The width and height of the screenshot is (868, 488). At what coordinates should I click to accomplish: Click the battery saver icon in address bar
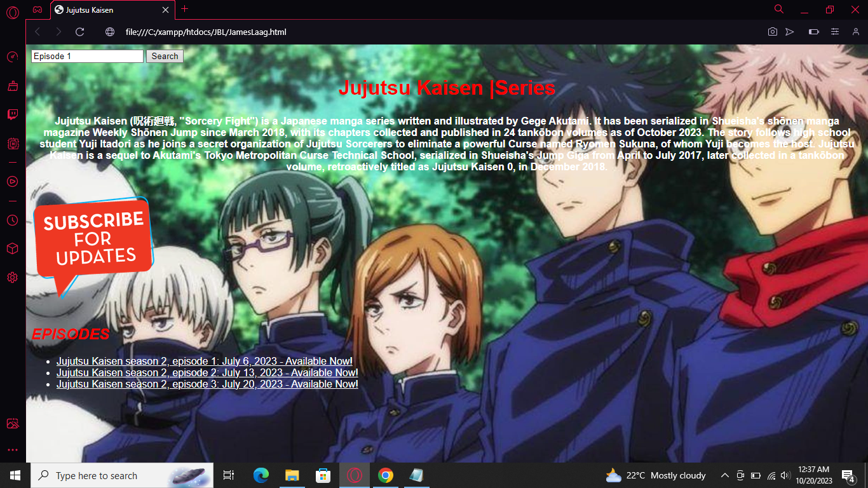(813, 32)
